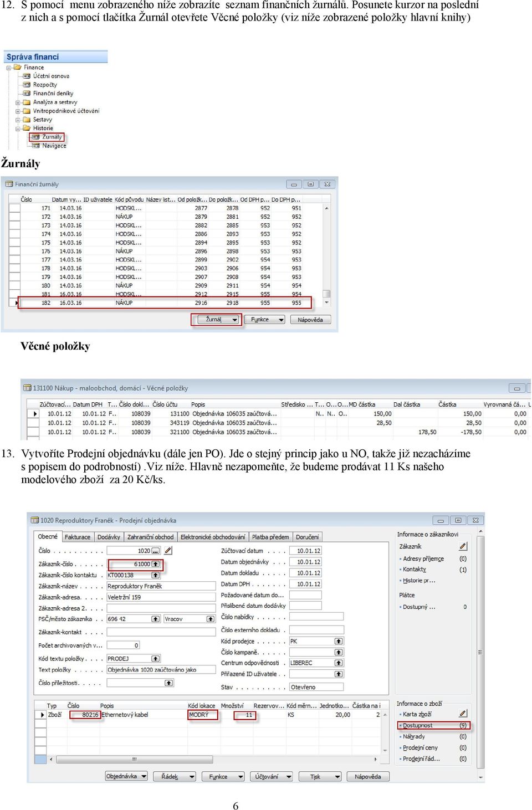Click the Číslo externího dokladu field
The width and height of the screenshot is (532, 810).
tap(316, 630)
